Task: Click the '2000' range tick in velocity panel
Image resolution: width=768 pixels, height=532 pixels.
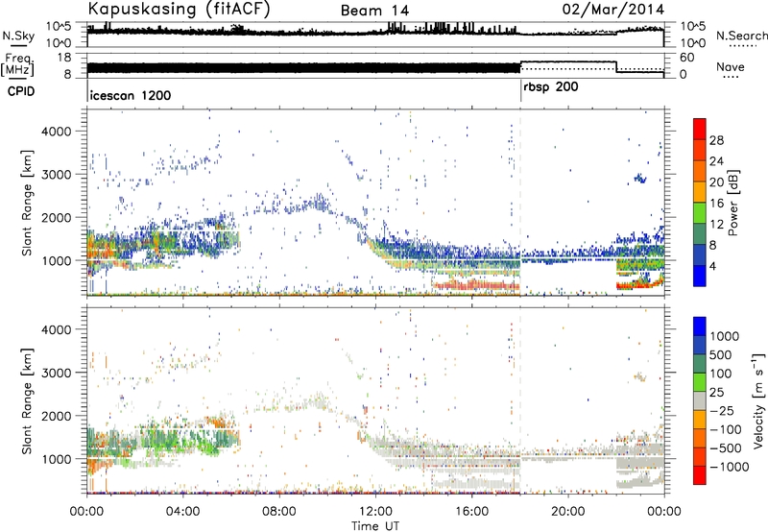Action: [x=56, y=416]
